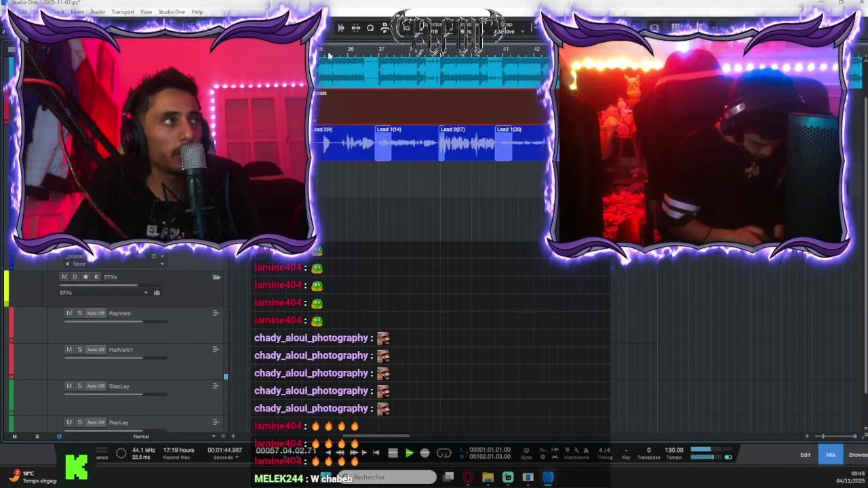Open the Studio One menu
868x488 pixels.
[172, 12]
